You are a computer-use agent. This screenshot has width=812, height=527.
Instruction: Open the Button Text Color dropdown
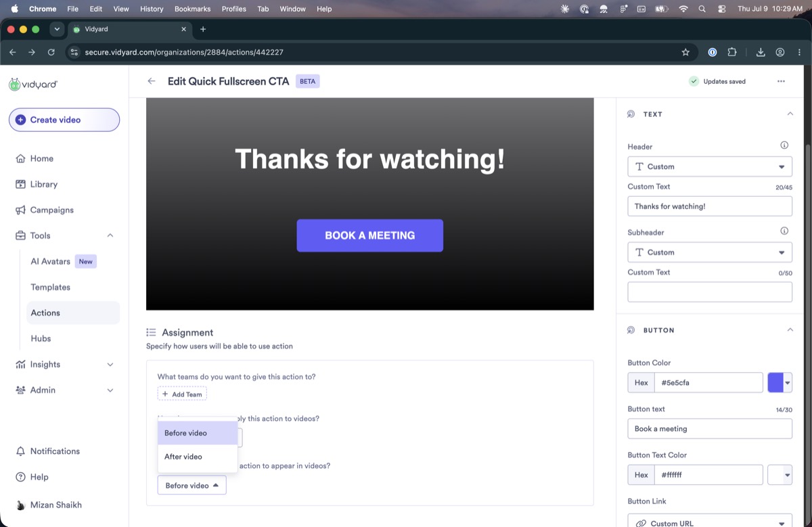[x=788, y=475]
